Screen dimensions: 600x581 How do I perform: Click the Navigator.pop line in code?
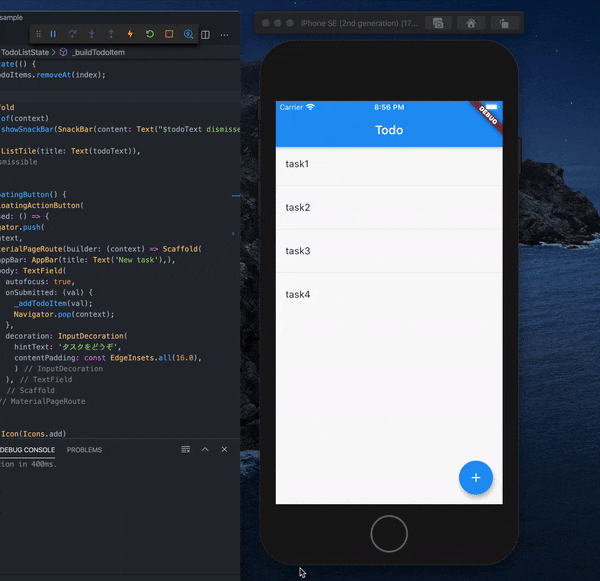64,314
